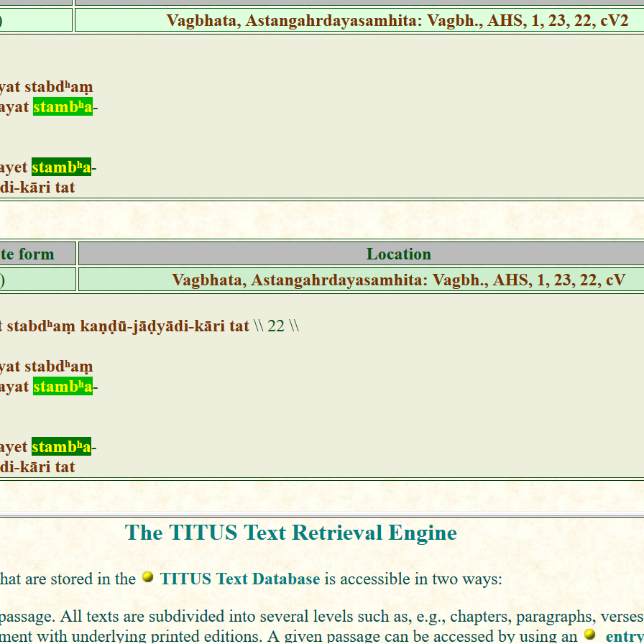The image size is (644, 644).
Task: Click light green highlighted stambha in lower passage
Action: tap(63, 387)
